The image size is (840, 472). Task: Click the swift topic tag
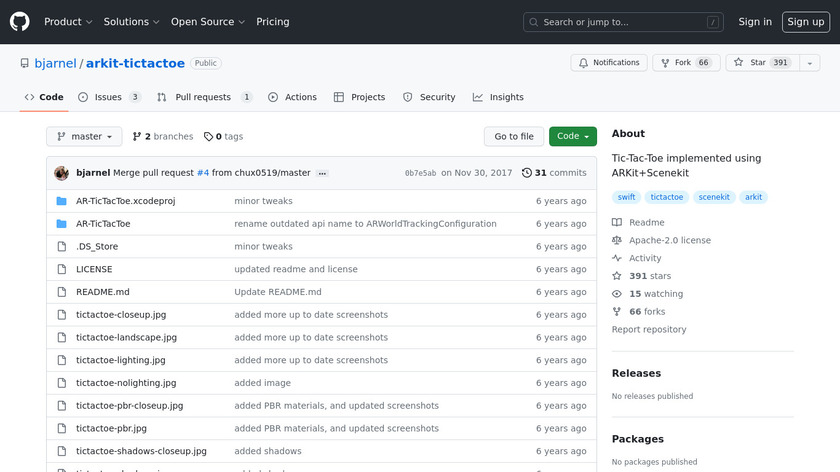click(626, 197)
